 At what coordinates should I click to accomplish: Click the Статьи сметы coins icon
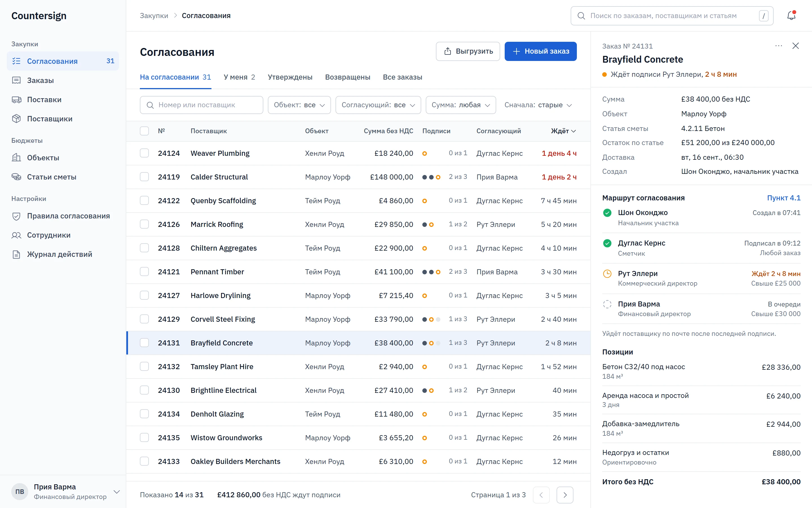coord(16,176)
